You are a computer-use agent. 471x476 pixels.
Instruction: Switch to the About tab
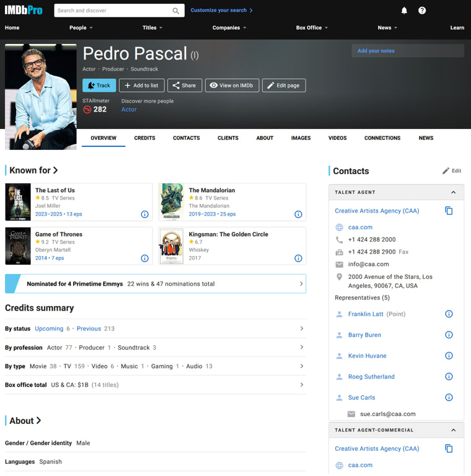pyautogui.click(x=265, y=138)
